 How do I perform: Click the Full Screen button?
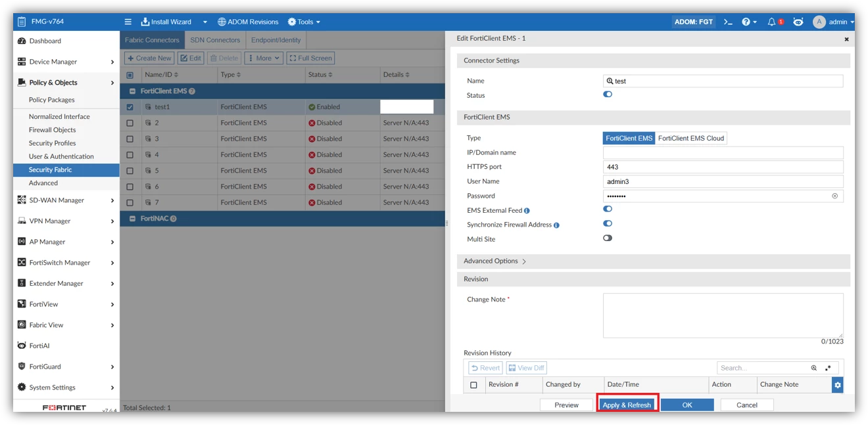[310, 58]
